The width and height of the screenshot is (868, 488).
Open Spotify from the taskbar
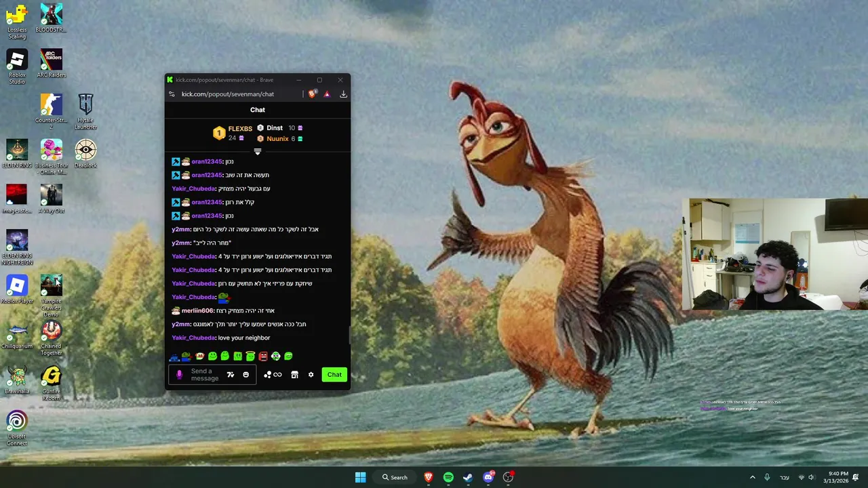tap(448, 477)
